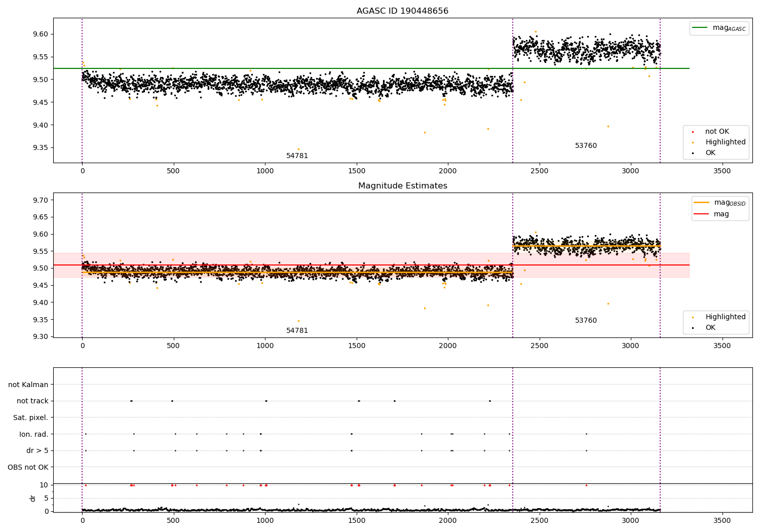Screen dimensions: 760x532
Task: Click the orange mag OBSID line for 53760
Action: 586,246
